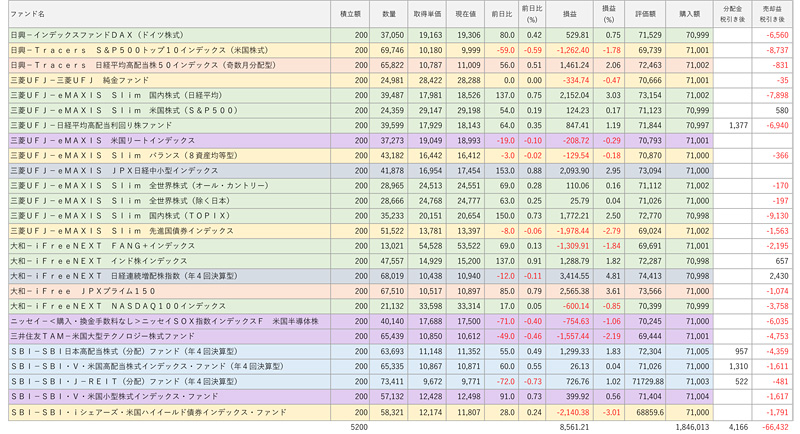
Task: Click 売却益 cell showing -9,130
Action: click(777, 216)
